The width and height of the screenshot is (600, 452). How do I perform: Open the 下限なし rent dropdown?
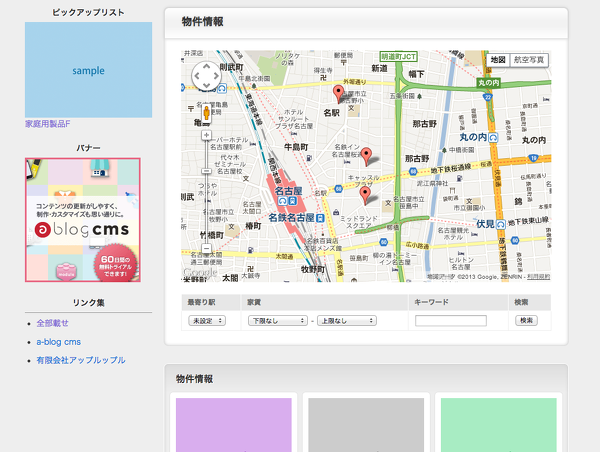278,321
